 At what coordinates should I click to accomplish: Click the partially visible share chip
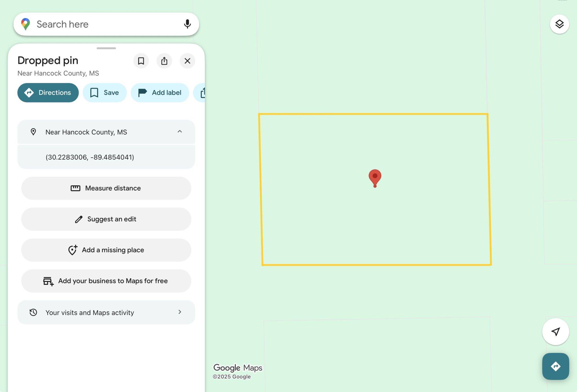[x=201, y=93]
